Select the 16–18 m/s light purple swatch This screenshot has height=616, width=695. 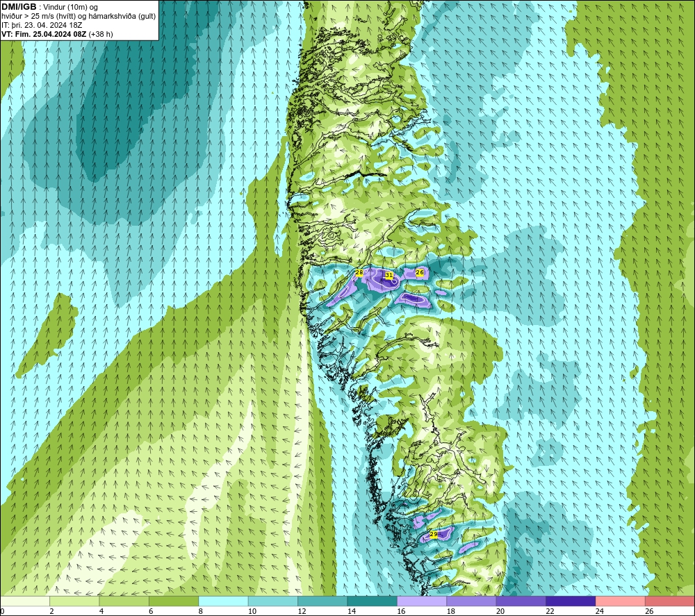tap(422, 601)
